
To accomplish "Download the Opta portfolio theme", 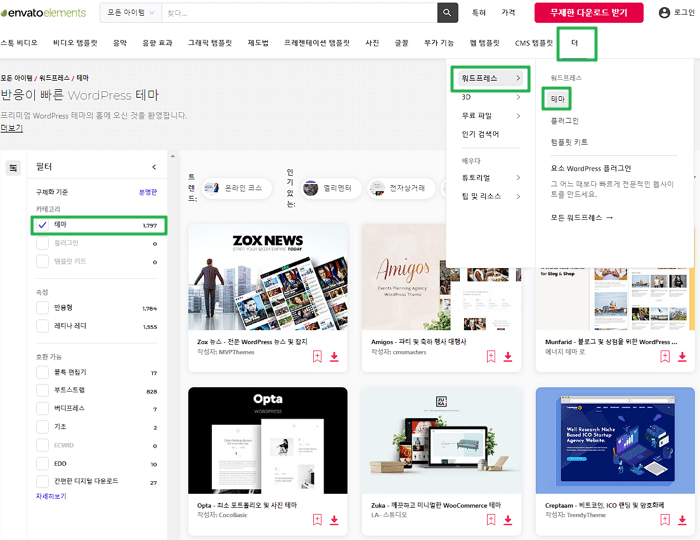I will pyautogui.click(x=334, y=520).
